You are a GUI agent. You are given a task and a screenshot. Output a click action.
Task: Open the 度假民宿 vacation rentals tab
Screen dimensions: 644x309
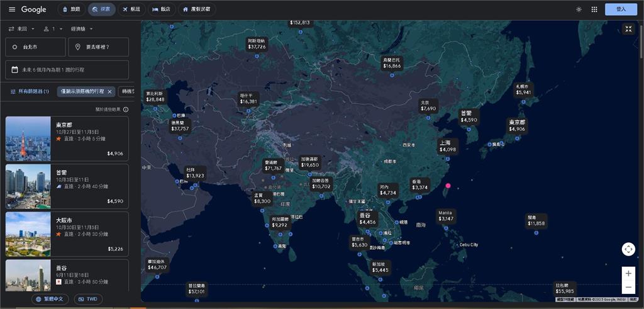pyautogui.click(x=197, y=9)
